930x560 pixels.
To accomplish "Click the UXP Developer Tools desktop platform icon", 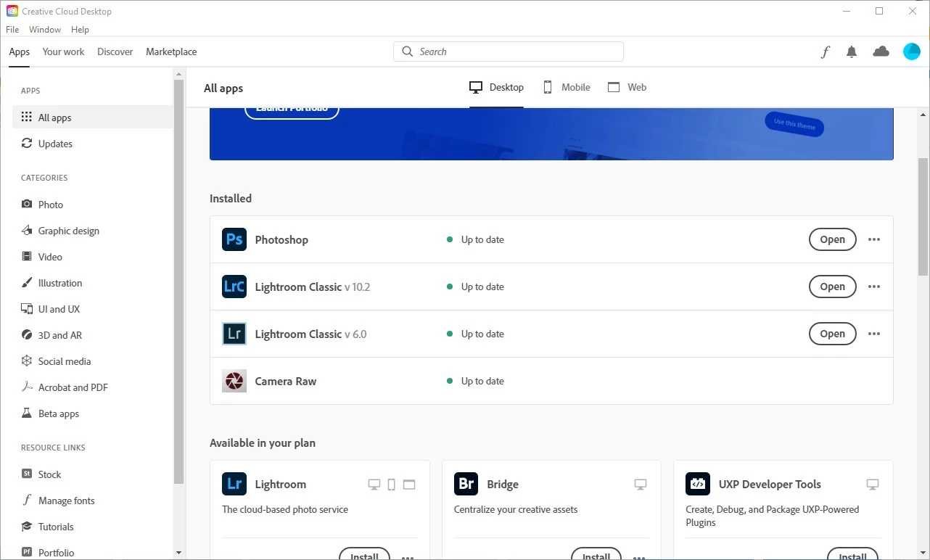I will pyautogui.click(x=873, y=485).
